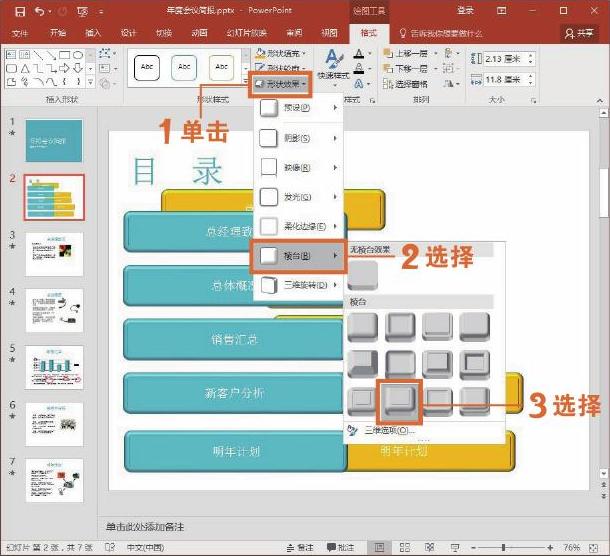Click the text outline A icon
Viewport: 610px width, 556px height.
(359, 68)
